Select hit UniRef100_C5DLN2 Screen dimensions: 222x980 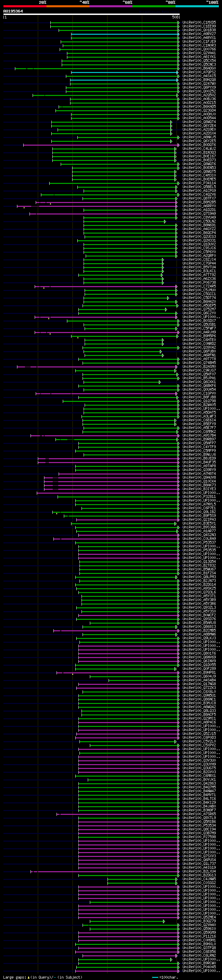coord(199,221)
